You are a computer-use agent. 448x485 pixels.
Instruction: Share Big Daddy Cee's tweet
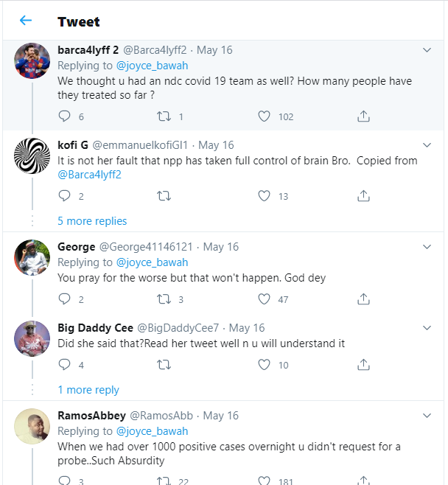[x=363, y=364]
